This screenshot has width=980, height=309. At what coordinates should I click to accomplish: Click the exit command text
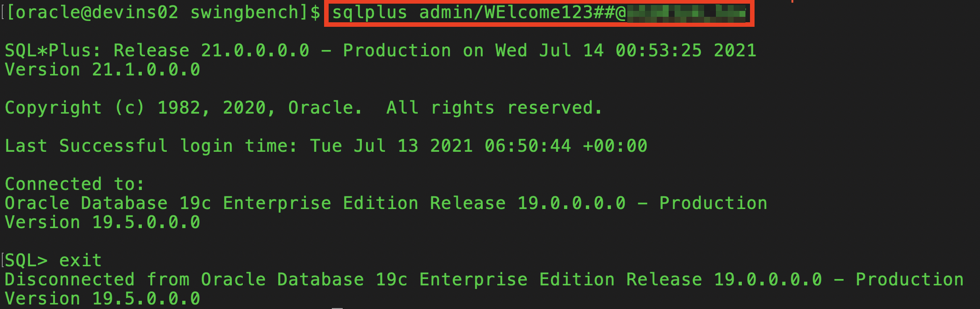[80, 261]
